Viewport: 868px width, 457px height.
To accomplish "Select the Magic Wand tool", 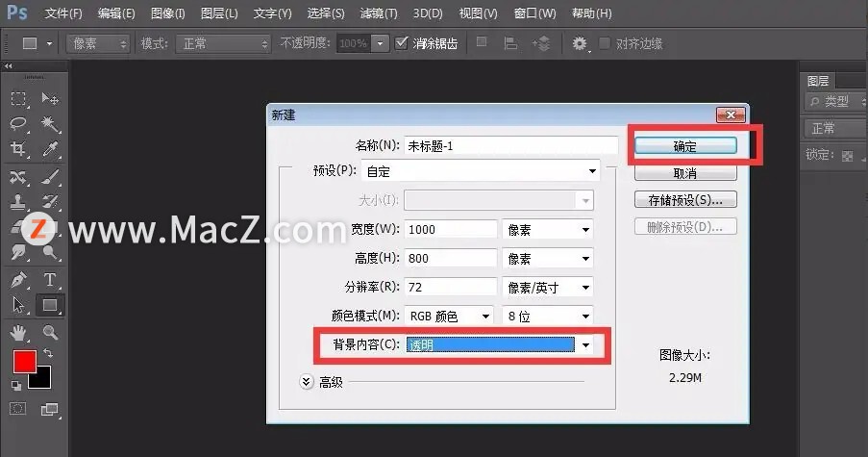I will coord(50,123).
